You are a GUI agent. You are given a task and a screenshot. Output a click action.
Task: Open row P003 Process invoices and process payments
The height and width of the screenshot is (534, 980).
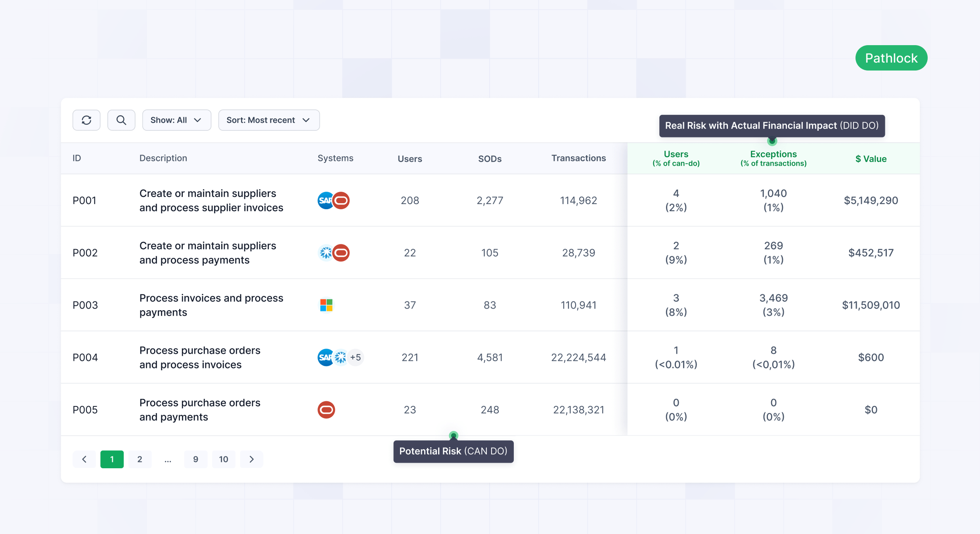point(211,305)
